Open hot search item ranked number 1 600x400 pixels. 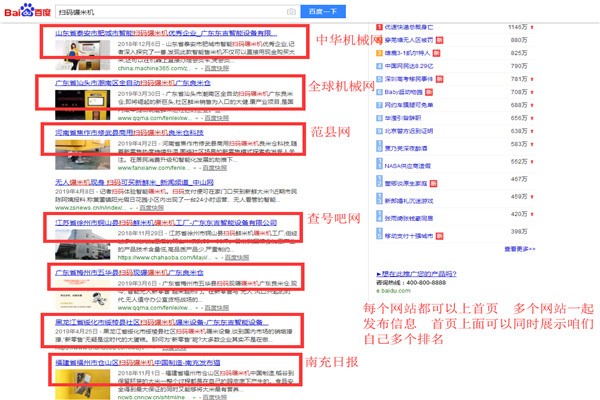click(409, 27)
